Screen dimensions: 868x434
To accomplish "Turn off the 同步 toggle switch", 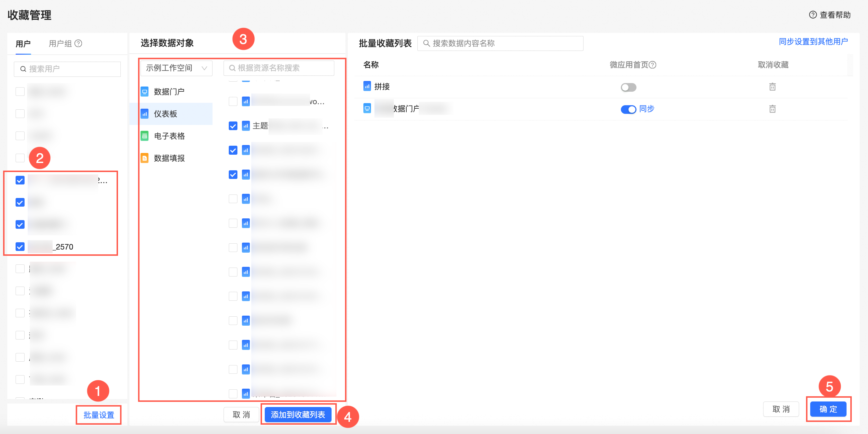I will 628,109.
